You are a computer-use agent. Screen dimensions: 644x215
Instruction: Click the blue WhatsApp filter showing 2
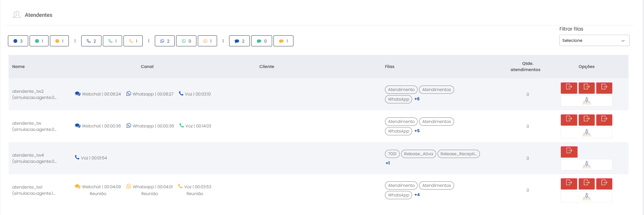pos(164,41)
